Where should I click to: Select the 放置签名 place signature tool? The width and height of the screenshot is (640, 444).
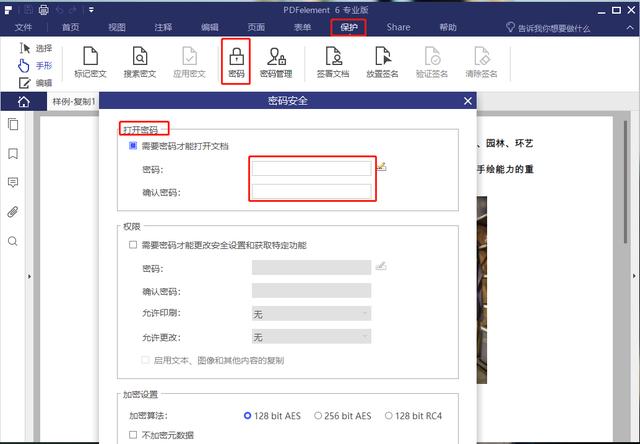tap(382, 62)
